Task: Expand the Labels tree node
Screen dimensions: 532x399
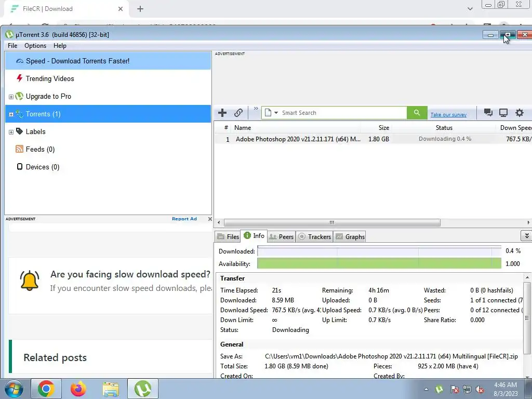Action: pos(11,132)
